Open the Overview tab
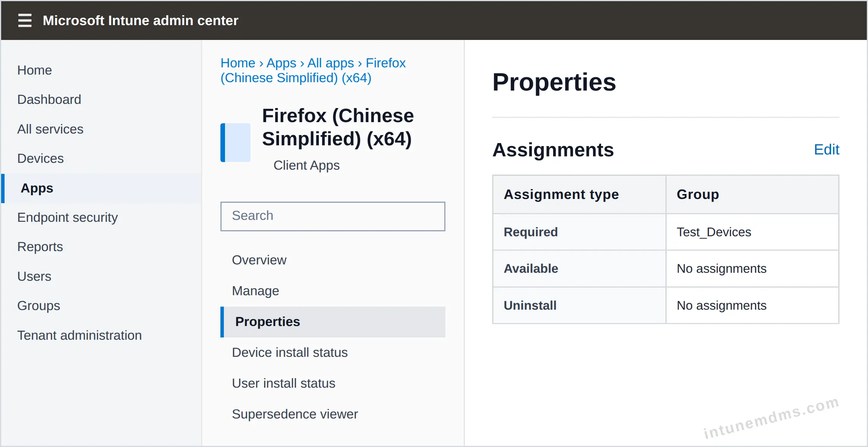The height and width of the screenshot is (447, 868). [259, 260]
